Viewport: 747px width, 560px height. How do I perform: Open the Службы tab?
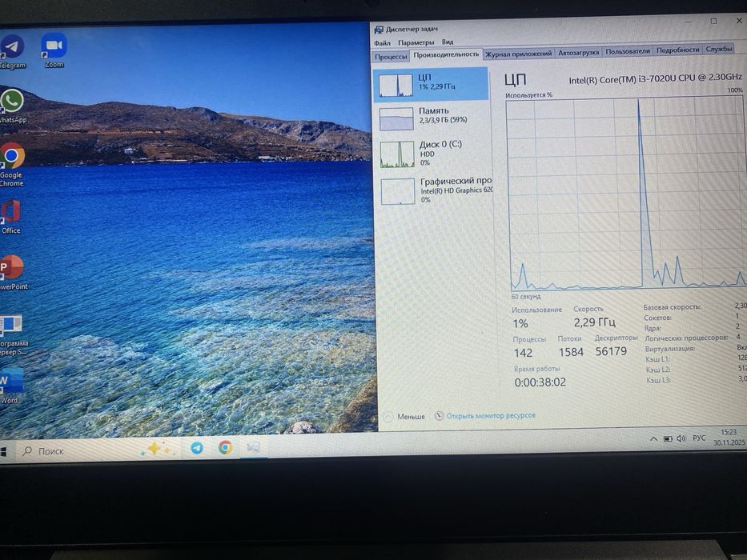point(719,49)
